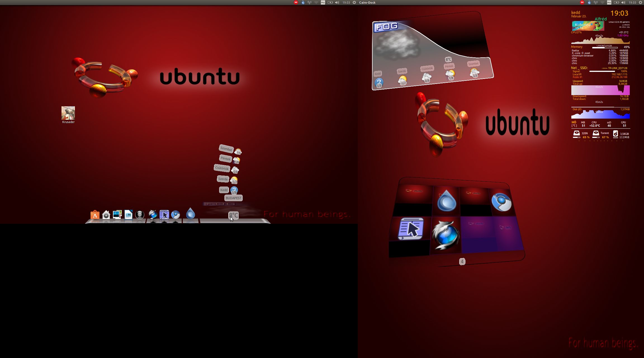Click the '4' badge under switcher desklet
Screen dimensions: 644x358
point(462,262)
